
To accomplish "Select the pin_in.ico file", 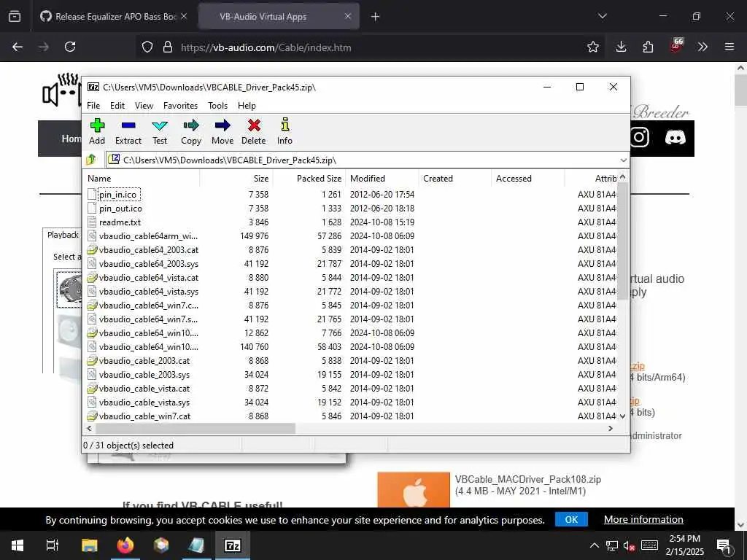I will pos(117,194).
